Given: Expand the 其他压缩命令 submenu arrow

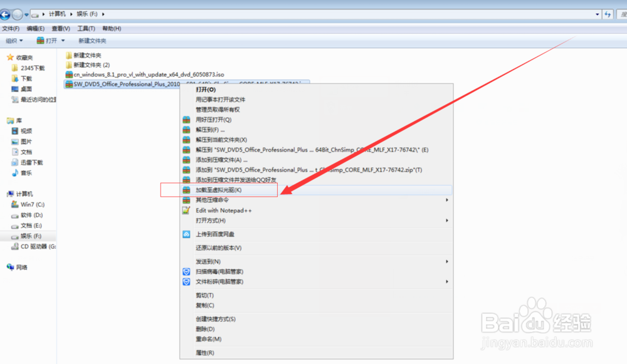Looking at the screenshot, I should pyautogui.click(x=447, y=200).
